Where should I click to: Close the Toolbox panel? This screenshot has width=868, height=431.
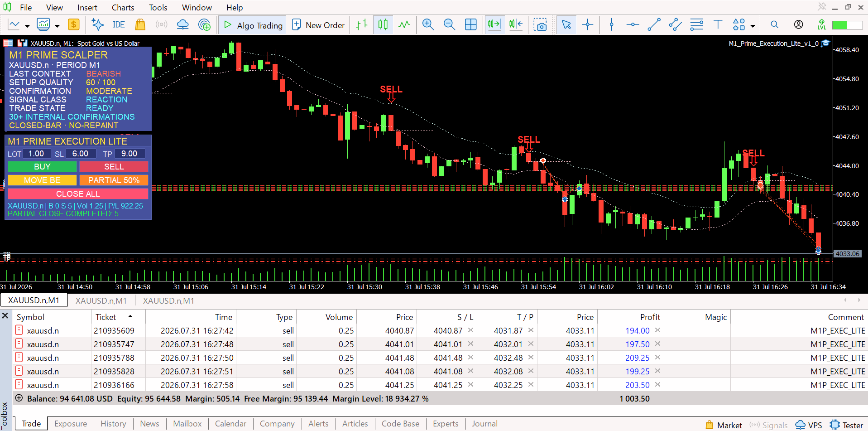point(5,315)
